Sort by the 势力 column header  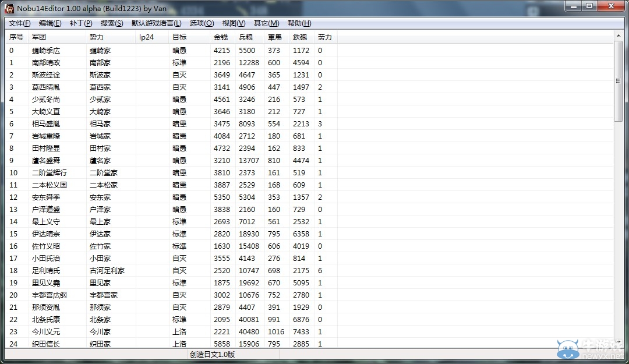point(111,37)
